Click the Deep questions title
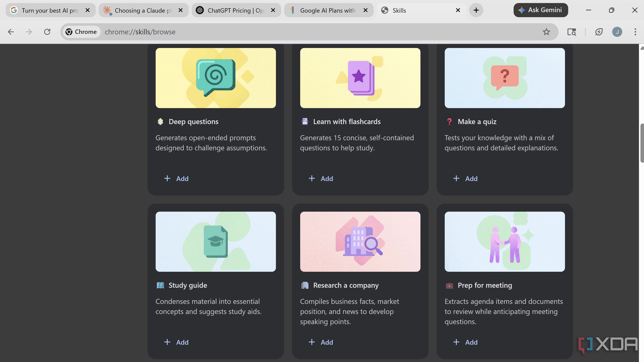This screenshot has height=362, width=644. click(194, 122)
